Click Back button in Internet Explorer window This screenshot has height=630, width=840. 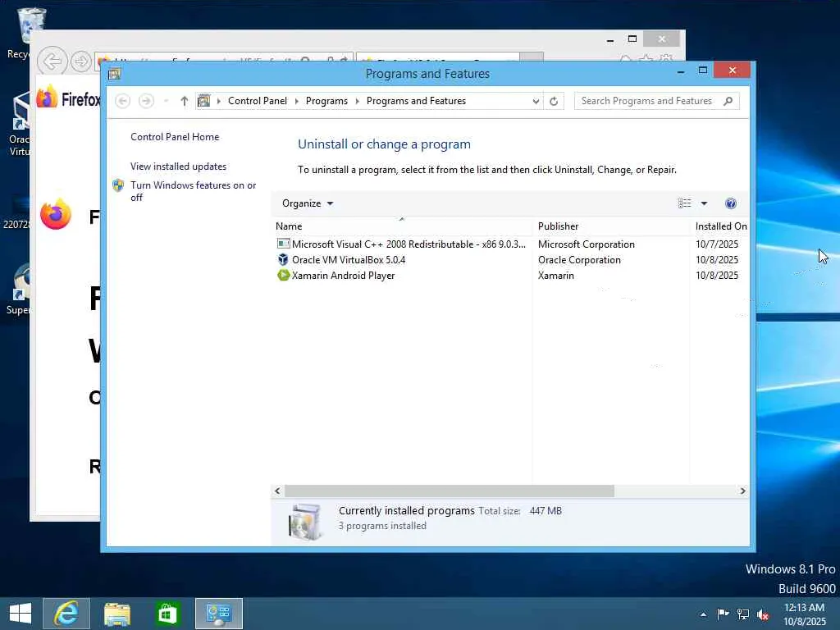tap(52, 61)
